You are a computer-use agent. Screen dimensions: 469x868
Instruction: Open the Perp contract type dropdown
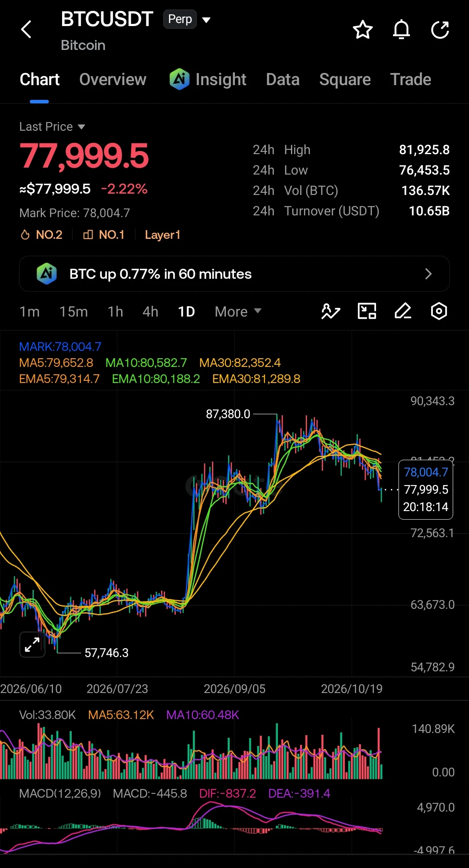coord(187,20)
